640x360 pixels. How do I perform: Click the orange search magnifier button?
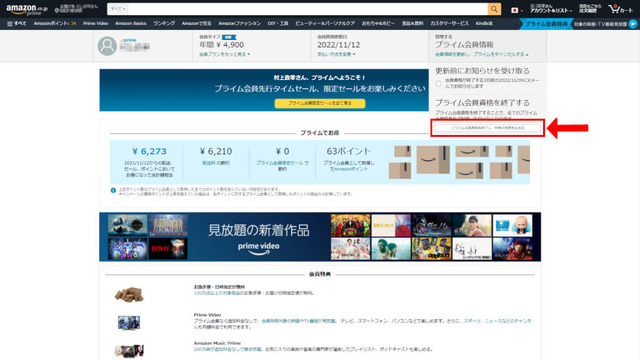(x=494, y=9)
